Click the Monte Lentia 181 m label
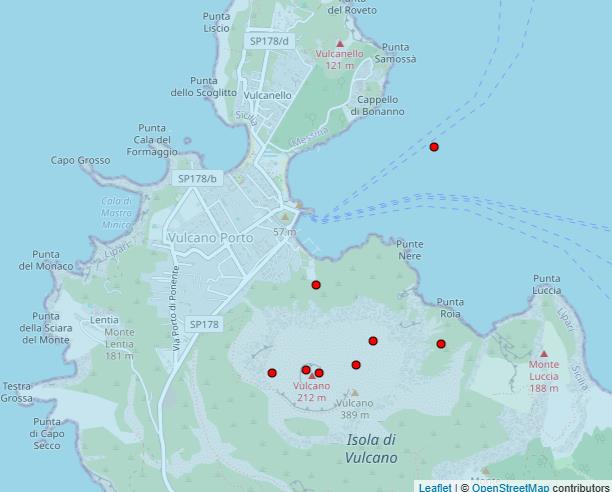The image size is (612, 492). [x=118, y=337]
